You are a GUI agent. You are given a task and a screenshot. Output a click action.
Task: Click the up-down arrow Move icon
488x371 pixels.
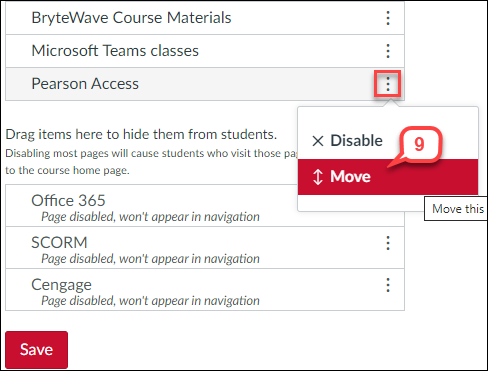pyautogui.click(x=318, y=177)
